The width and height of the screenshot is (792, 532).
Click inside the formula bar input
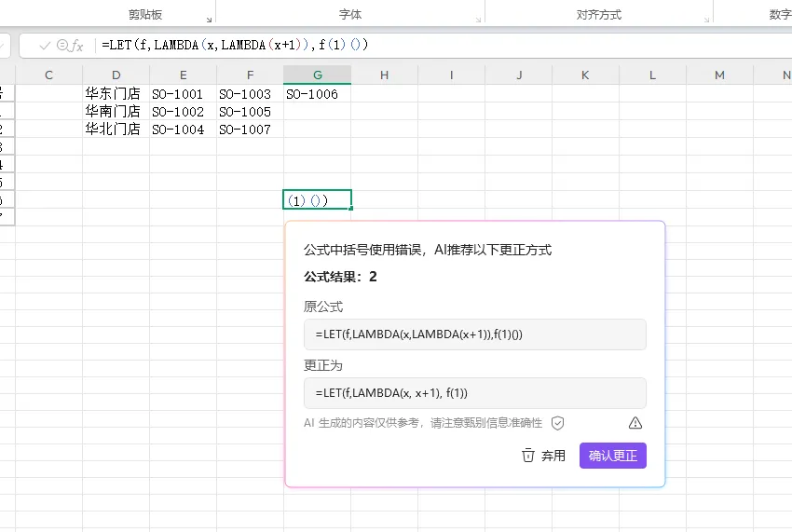[x=444, y=46]
